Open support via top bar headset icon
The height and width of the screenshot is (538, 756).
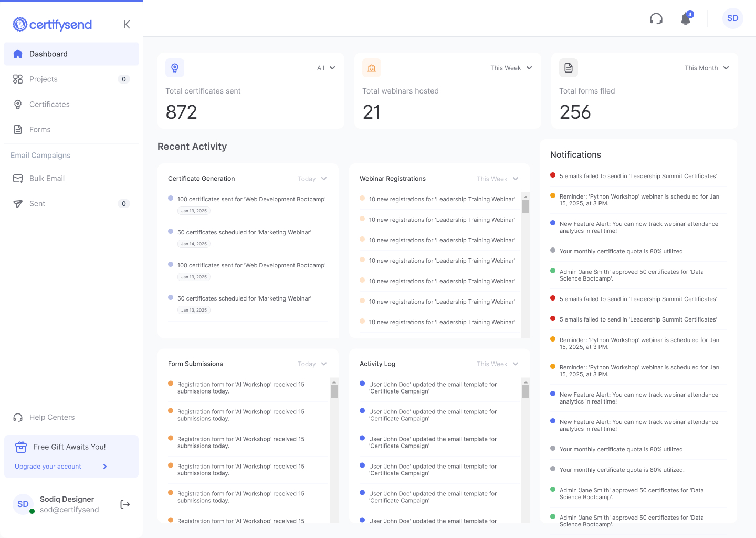[x=656, y=19]
